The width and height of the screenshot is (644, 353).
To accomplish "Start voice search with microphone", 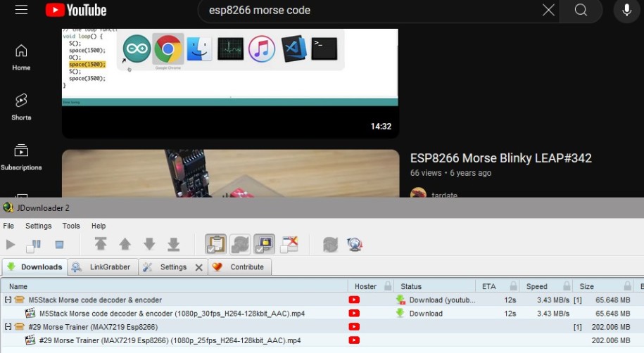I will (626, 10).
